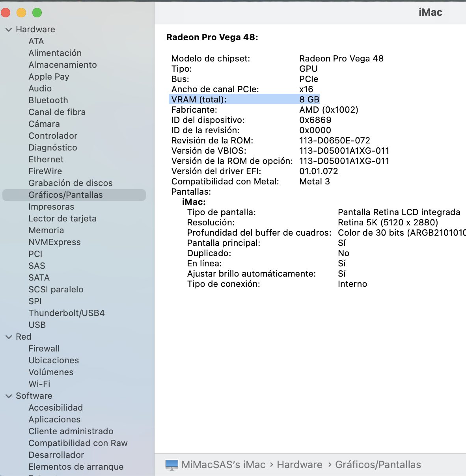Open the Audio hardware entry
The image size is (466, 476).
click(40, 88)
